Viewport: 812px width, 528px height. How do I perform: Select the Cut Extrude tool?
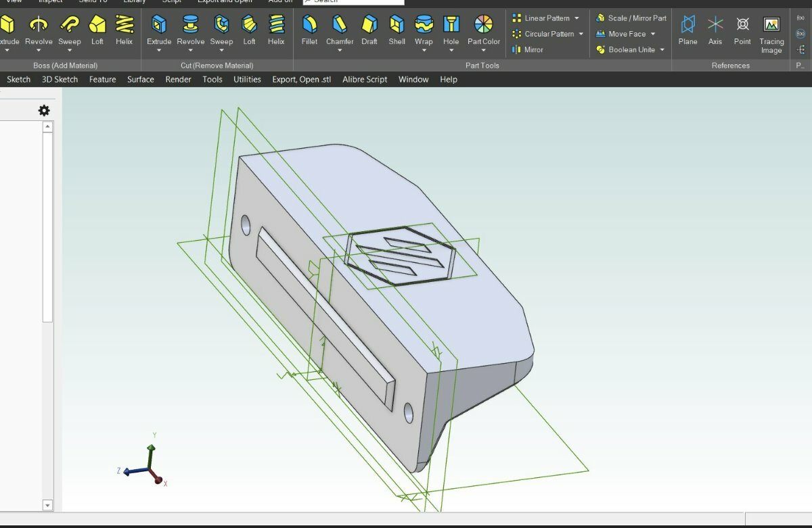pos(159,30)
